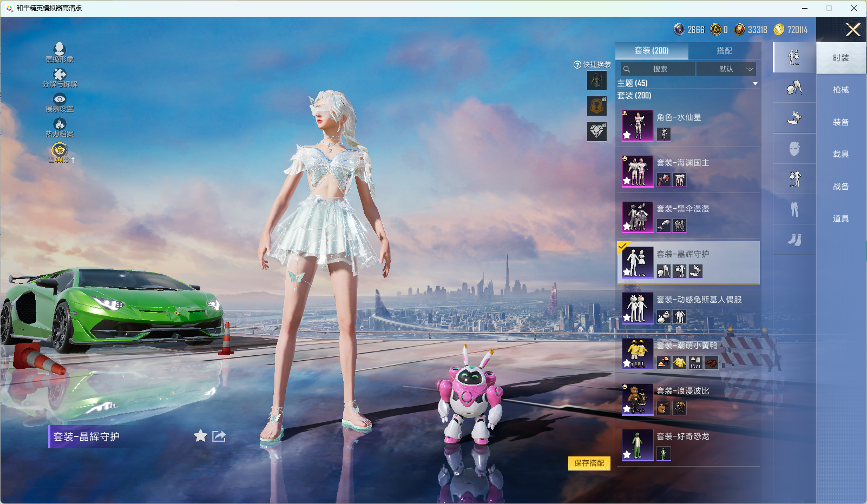Viewport: 867px width, 504px height.
Task: Open 热力档案 flame icon
Action: [60, 124]
